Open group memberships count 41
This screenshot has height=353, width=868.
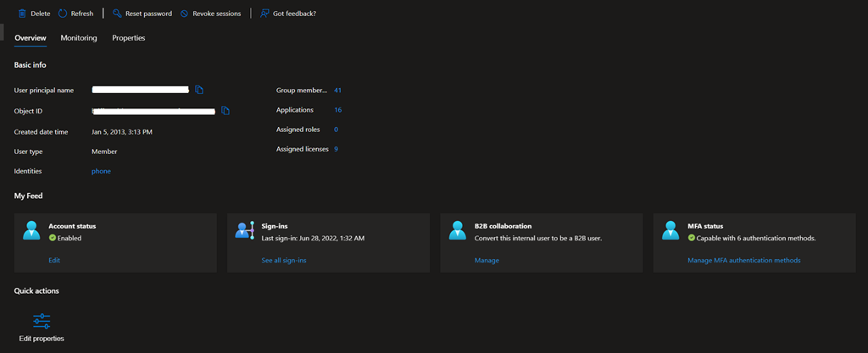pyautogui.click(x=337, y=90)
